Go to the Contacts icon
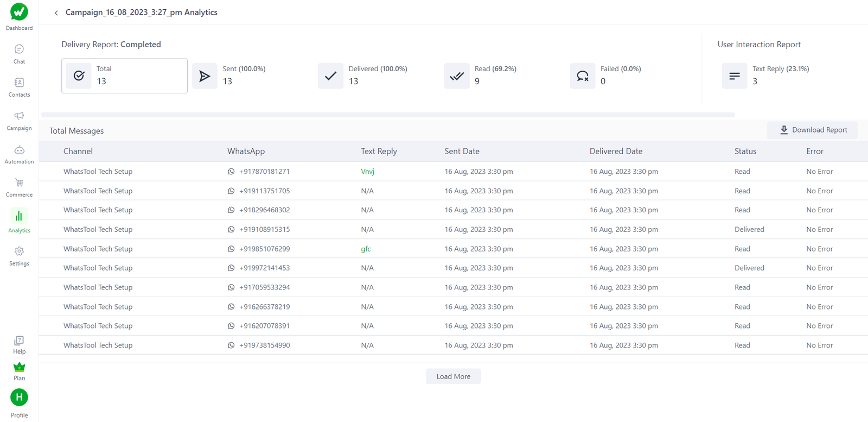The width and height of the screenshot is (868, 422). pos(19,83)
